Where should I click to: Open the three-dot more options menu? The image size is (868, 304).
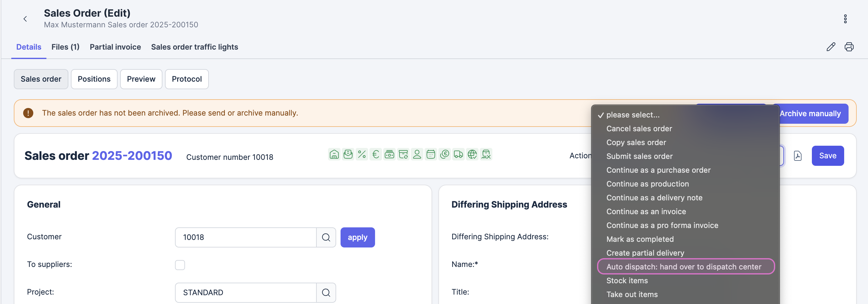pos(845,19)
